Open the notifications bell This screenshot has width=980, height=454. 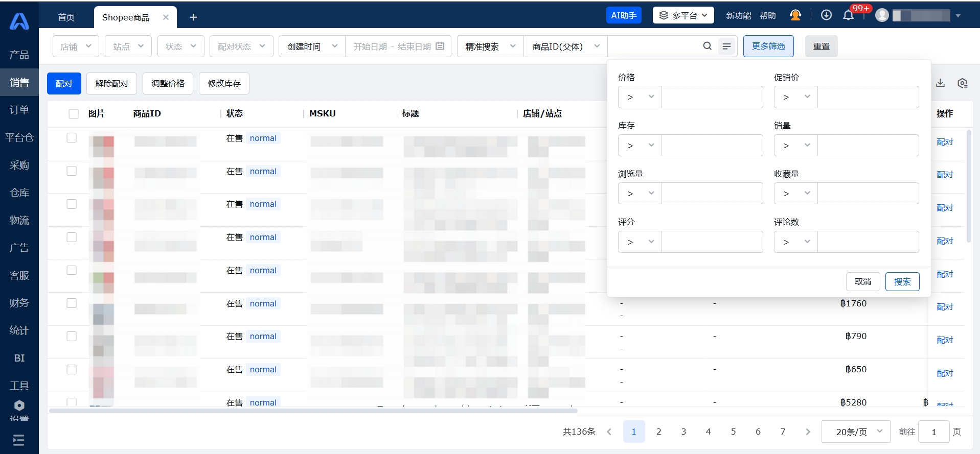[x=848, y=15]
